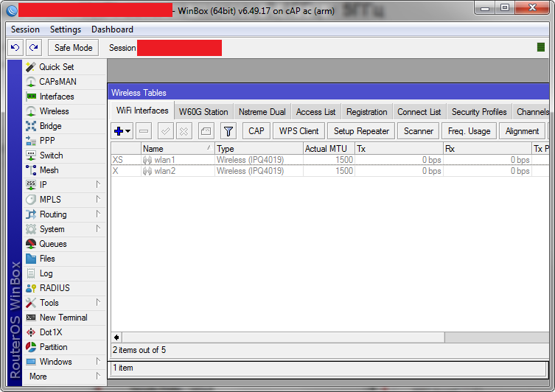This screenshot has height=392, width=555.
Task: Click the green status indicator square
Action: (x=540, y=47)
